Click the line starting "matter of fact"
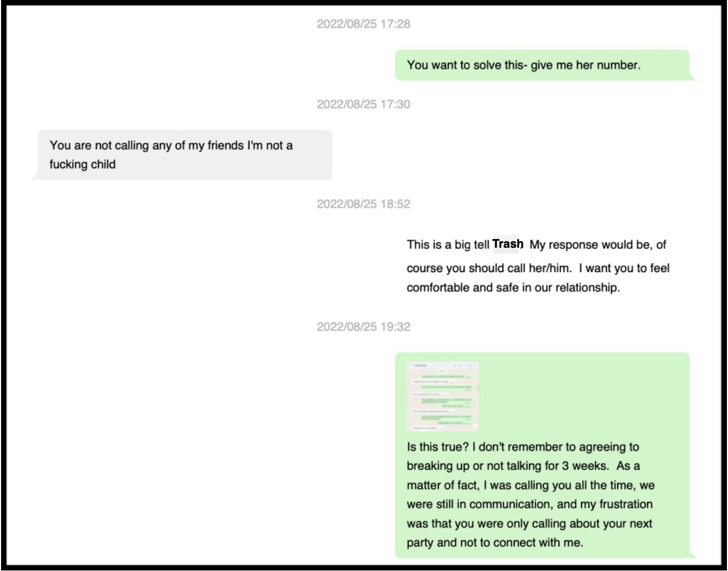The height and width of the screenshot is (571, 728). (x=530, y=485)
